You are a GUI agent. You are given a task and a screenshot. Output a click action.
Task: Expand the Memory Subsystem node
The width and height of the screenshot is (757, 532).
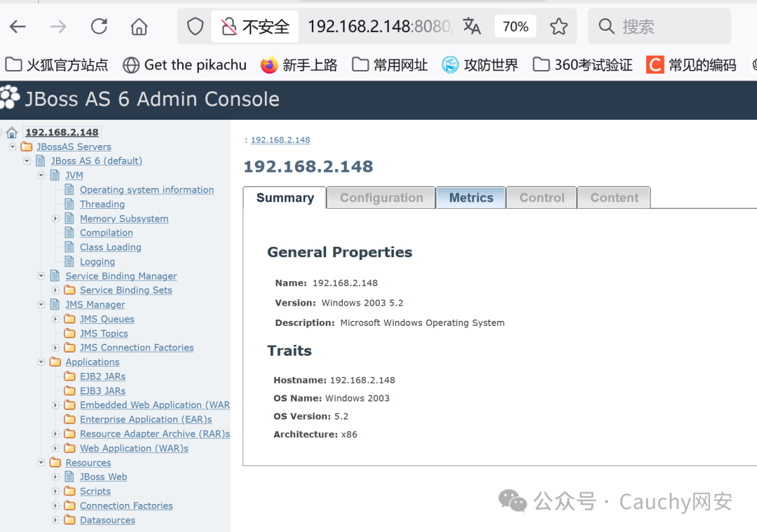pyautogui.click(x=55, y=219)
